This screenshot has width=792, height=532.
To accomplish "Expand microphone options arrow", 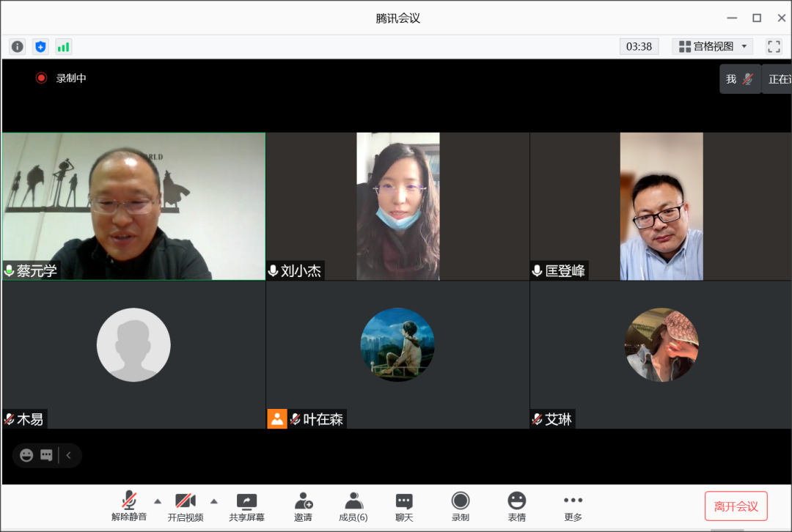I will point(158,501).
